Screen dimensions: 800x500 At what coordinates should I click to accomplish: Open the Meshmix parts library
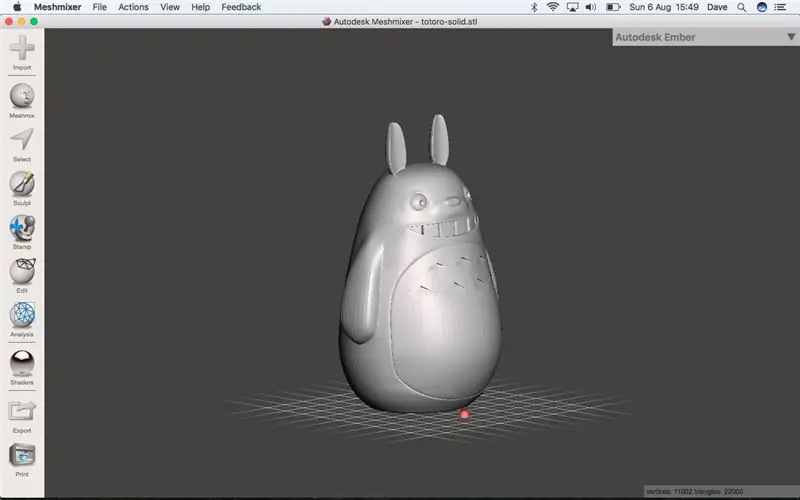pyautogui.click(x=22, y=101)
